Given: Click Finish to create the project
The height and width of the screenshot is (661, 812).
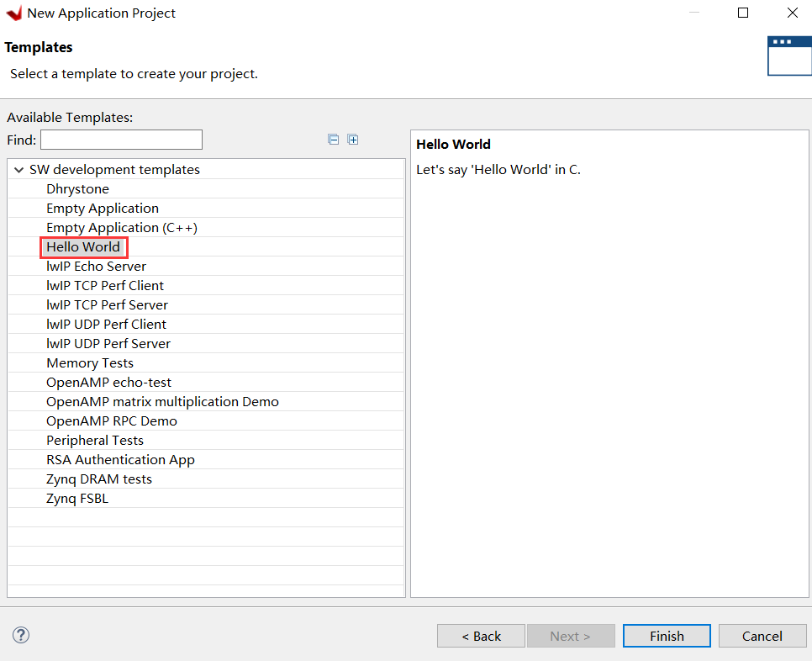Looking at the screenshot, I should pos(667,636).
